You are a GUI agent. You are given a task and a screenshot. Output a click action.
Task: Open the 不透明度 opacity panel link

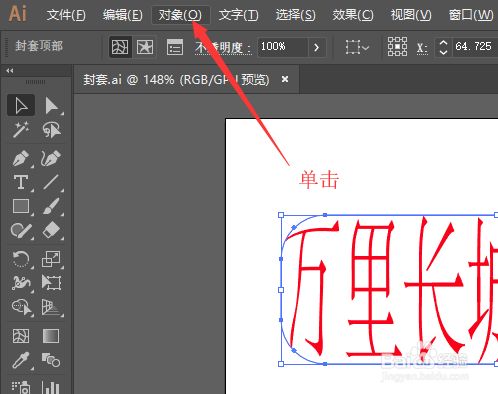coord(223,47)
